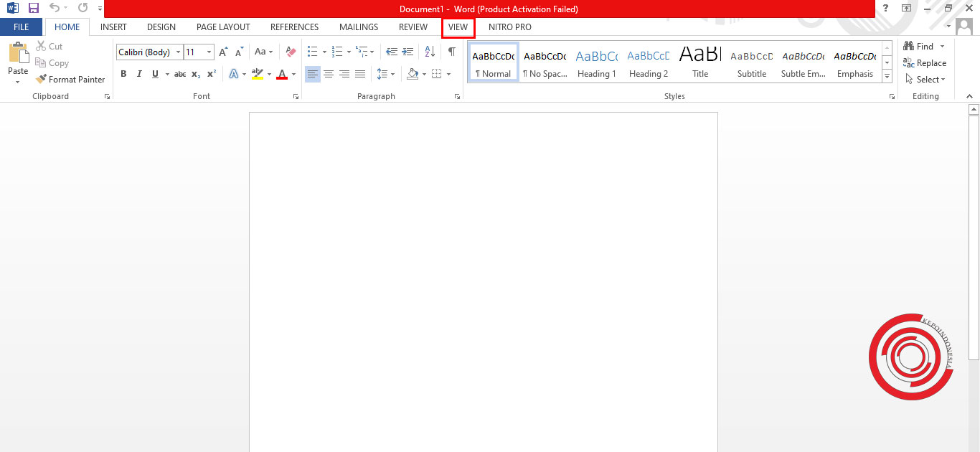Open the Format Painter

pos(70,79)
